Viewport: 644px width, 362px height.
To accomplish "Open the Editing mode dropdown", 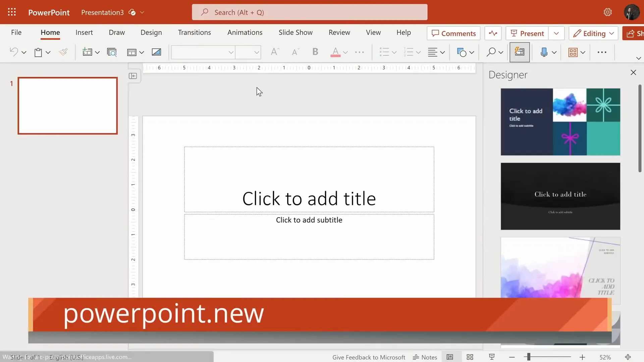I will coord(593,33).
